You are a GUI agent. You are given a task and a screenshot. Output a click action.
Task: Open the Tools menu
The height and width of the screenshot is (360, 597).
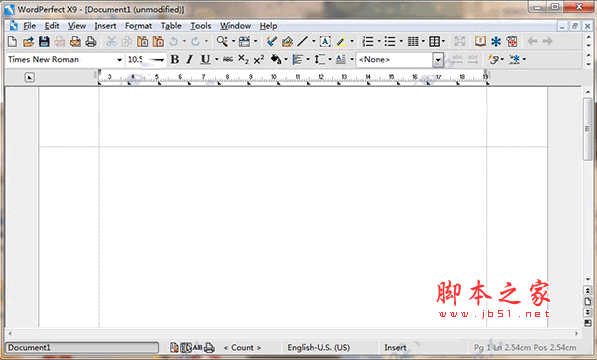(x=201, y=26)
